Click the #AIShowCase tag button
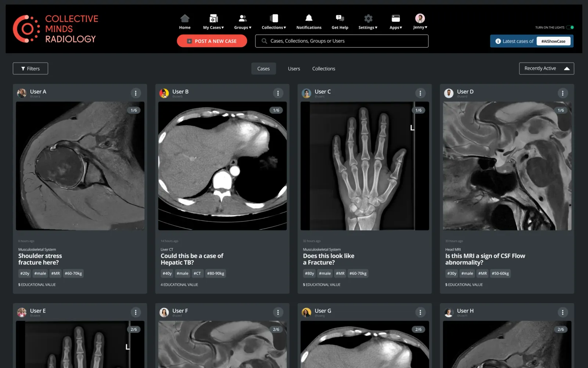This screenshot has height=368, width=588. click(553, 41)
